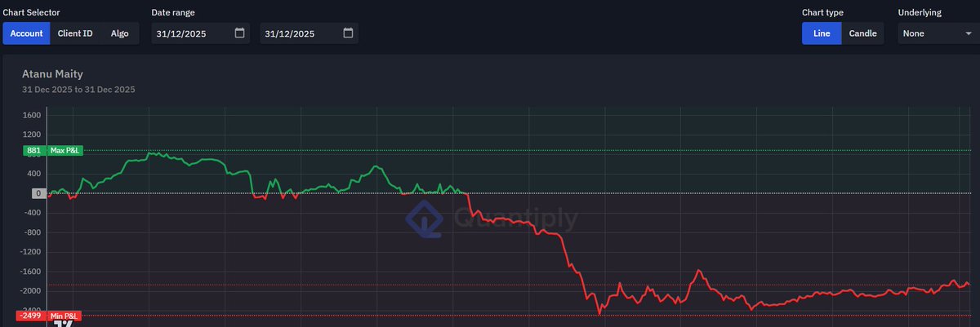Click the red Min P&L label
This screenshot has height=327, width=980.
[64, 316]
